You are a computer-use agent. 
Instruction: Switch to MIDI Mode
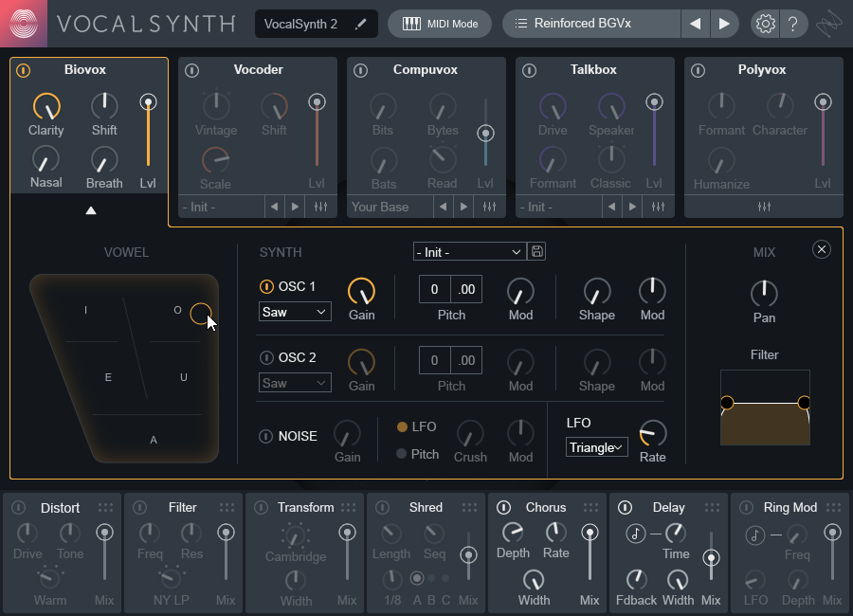point(440,24)
